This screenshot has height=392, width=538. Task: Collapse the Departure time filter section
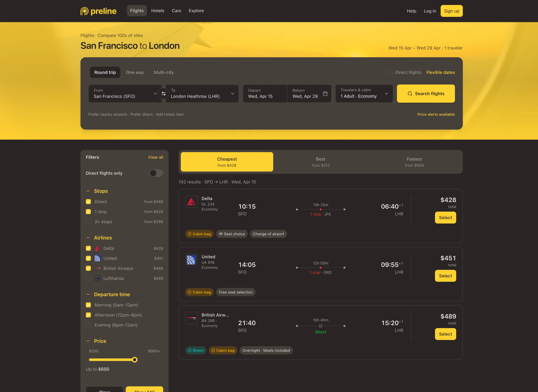pyautogui.click(x=88, y=294)
